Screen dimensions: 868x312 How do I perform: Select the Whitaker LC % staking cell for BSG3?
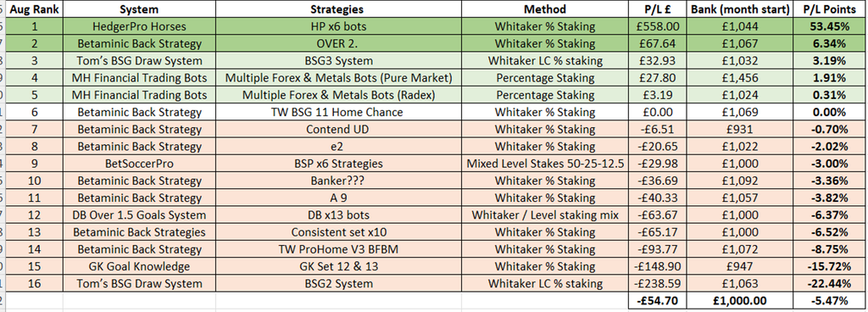pos(545,60)
